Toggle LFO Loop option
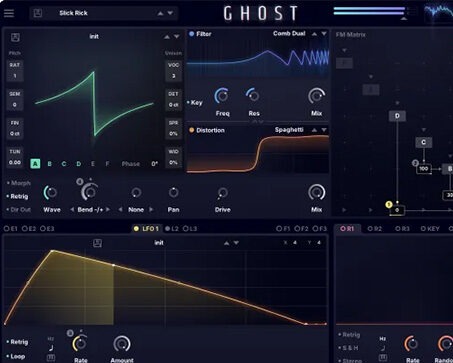 (x=16, y=356)
